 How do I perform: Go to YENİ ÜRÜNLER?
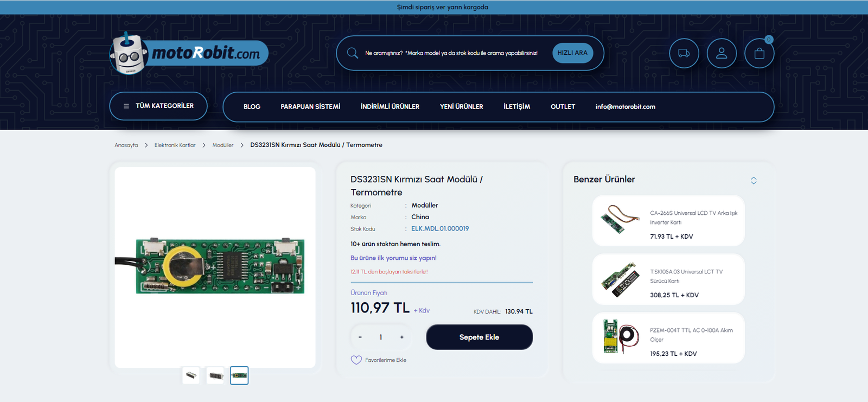[x=462, y=107]
